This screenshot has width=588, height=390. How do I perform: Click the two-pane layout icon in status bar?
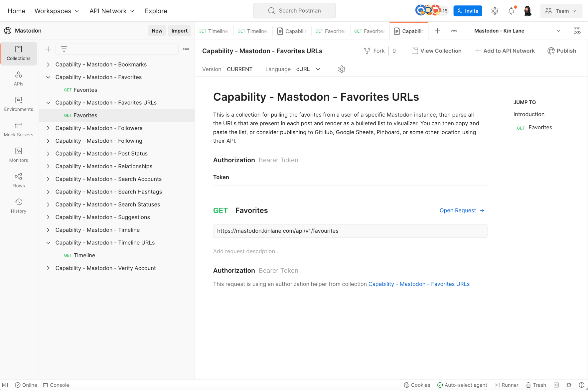[x=556, y=385]
